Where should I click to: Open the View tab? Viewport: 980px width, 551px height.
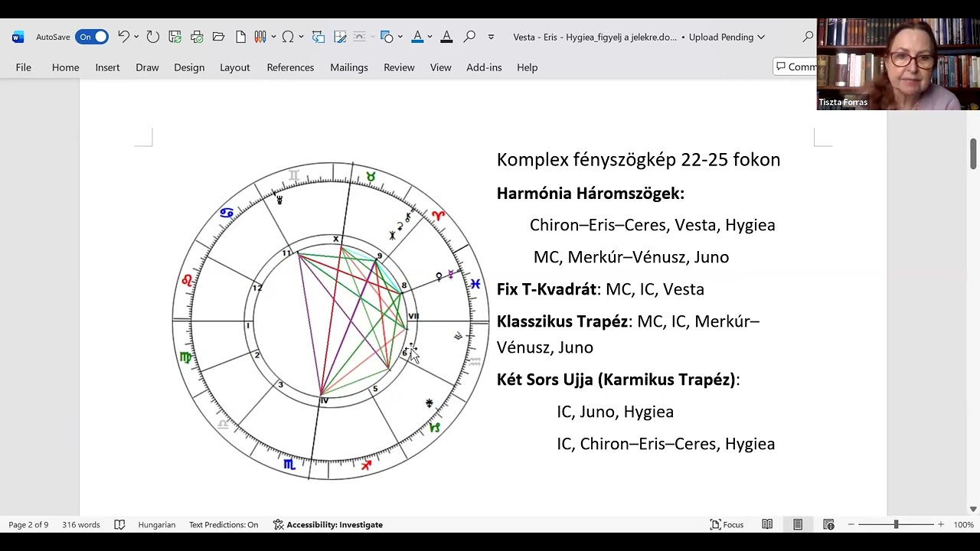coord(440,67)
